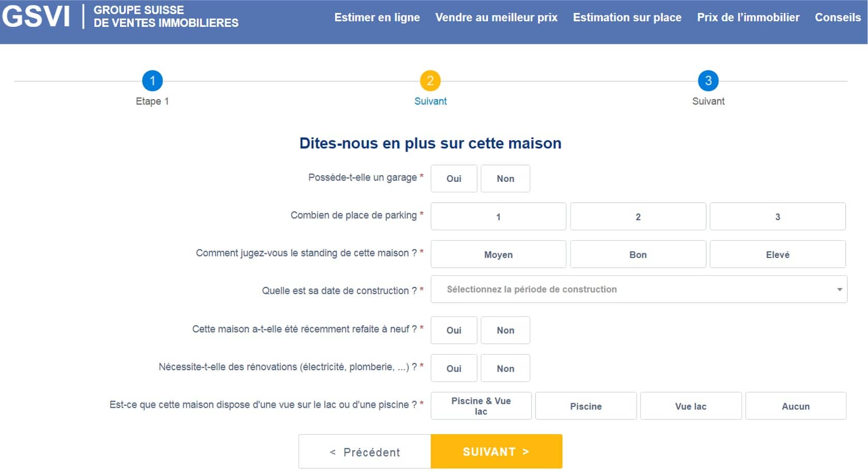
Task: Select Piscine & Vue lac option
Action: coord(481,406)
